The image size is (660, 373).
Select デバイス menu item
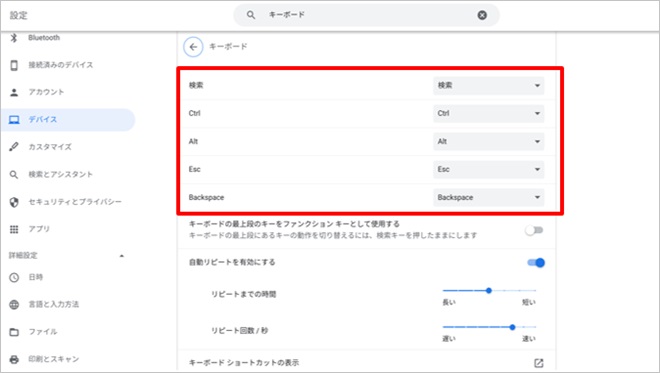[x=67, y=120]
